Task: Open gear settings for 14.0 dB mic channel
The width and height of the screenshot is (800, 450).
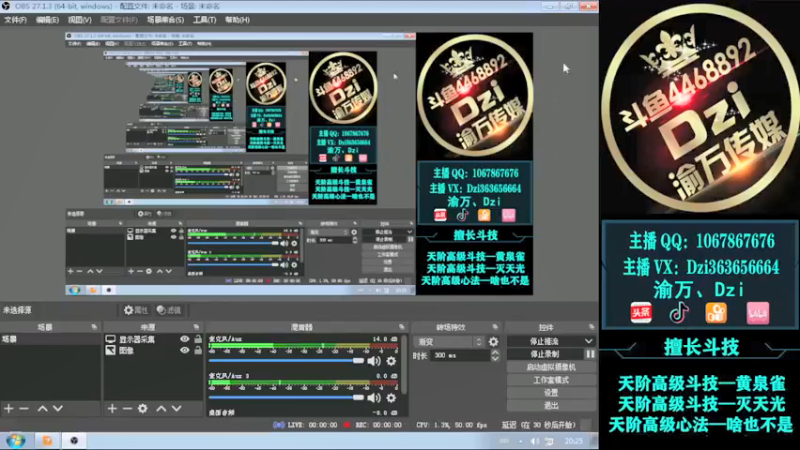Action: pyautogui.click(x=391, y=361)
